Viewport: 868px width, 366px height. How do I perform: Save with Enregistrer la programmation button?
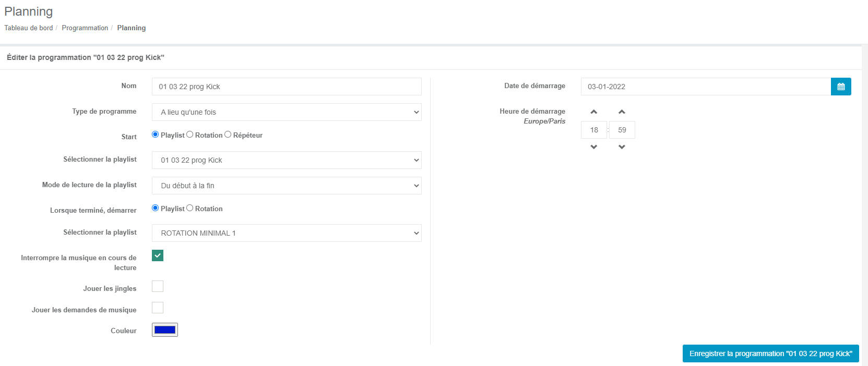(771, 353)
